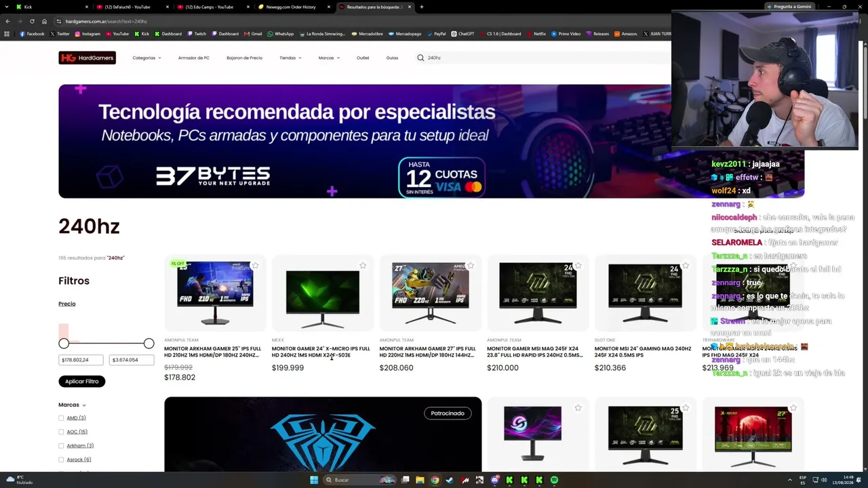Viewport: 868px width, 488px height.
Task: Open Discord from the taskbar
Action: click(494, 480)
